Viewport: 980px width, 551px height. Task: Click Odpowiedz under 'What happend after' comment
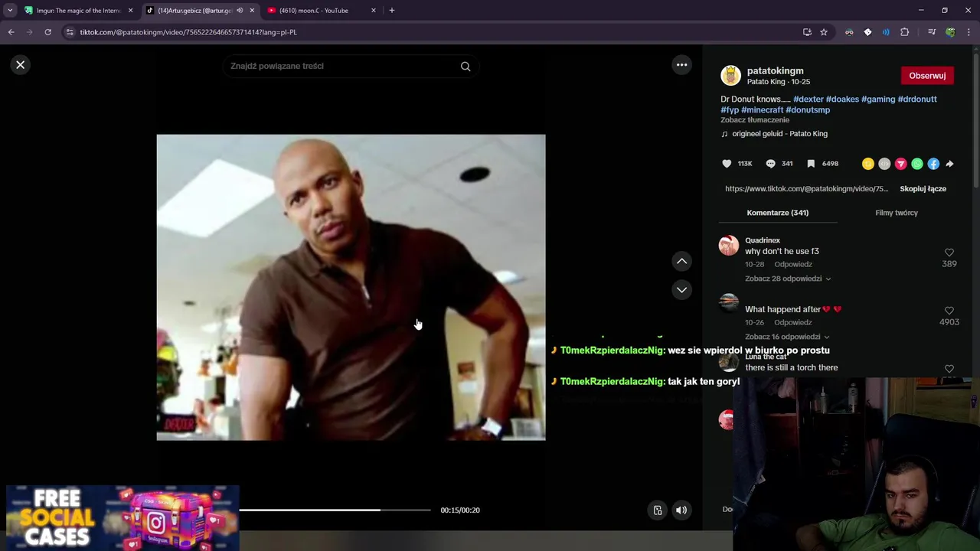click(x=792, y=323)
